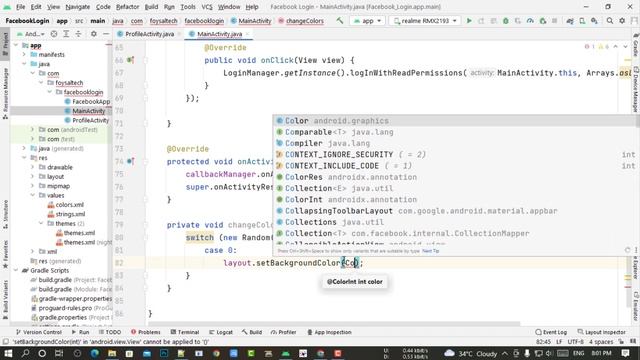Hide the Project panel with minus icon

coord(105,34)
